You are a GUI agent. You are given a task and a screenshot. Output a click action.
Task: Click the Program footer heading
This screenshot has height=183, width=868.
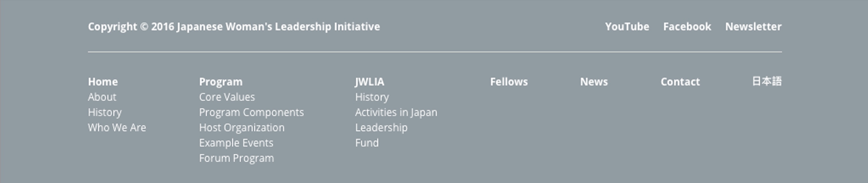220,81
